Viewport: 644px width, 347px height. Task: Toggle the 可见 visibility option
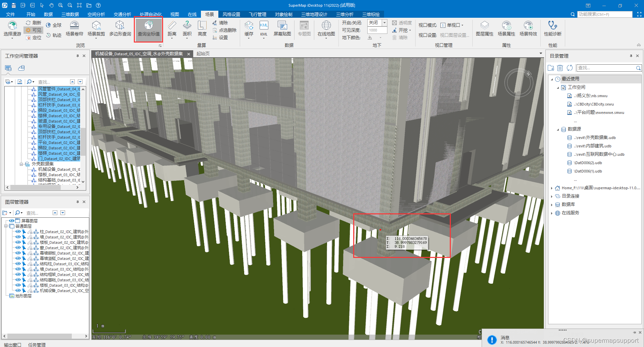click(34, 30)
